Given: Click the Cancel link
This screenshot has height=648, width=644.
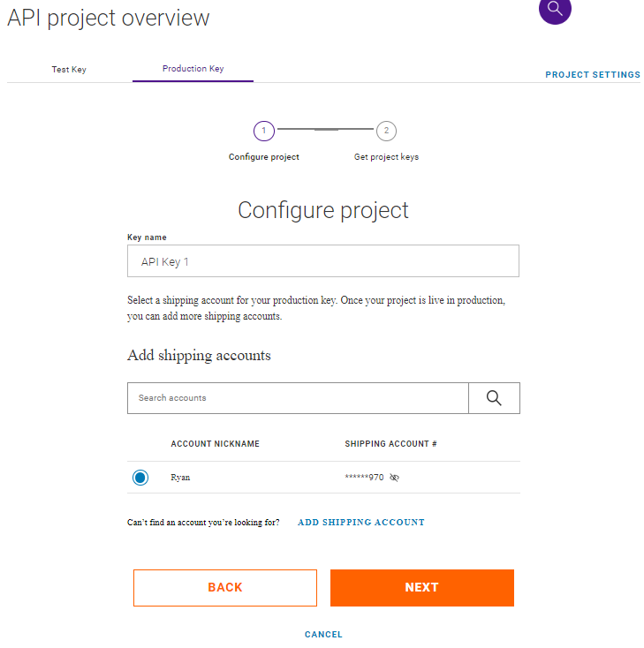Looking at the screenshot, I should coord(323,635).
